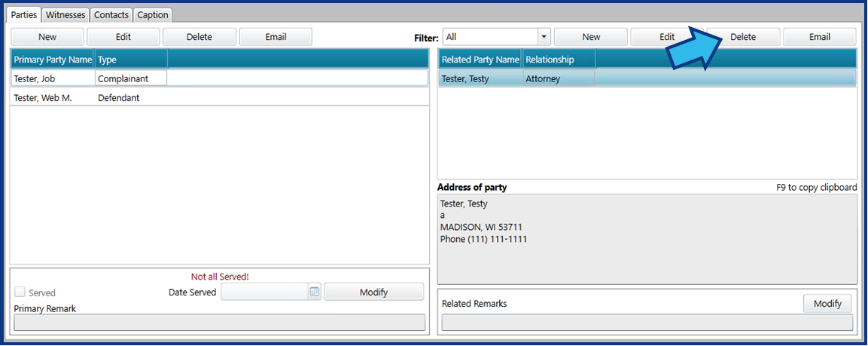The image size is (868, 346).
Task: Toggle the Served checkbox
Action: (x=20, y=292)
